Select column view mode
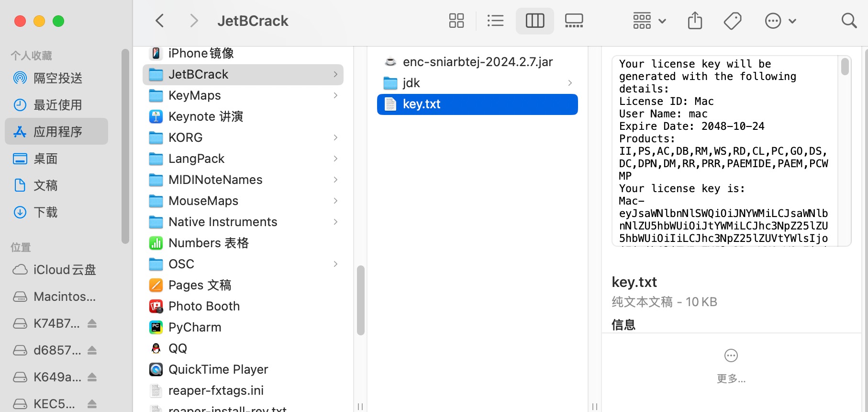 (534, 21)
